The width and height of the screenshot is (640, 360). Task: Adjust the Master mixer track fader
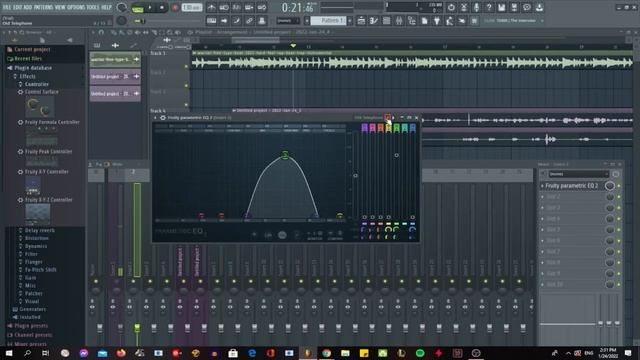100,327
